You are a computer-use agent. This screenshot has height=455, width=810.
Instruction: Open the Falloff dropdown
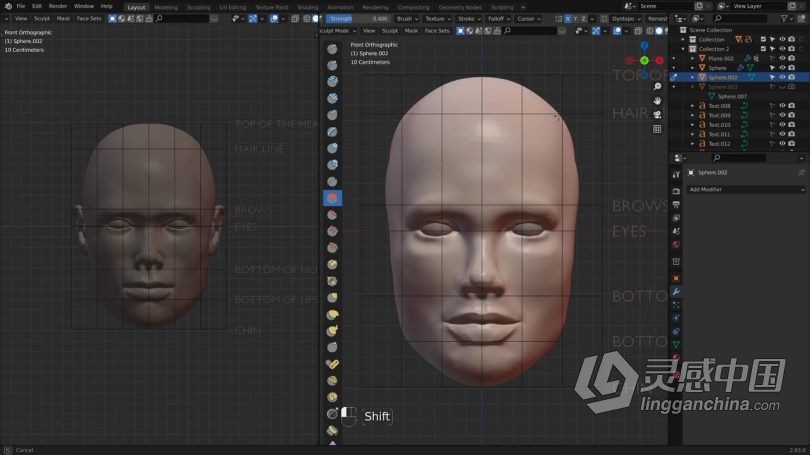click(499, 19)
